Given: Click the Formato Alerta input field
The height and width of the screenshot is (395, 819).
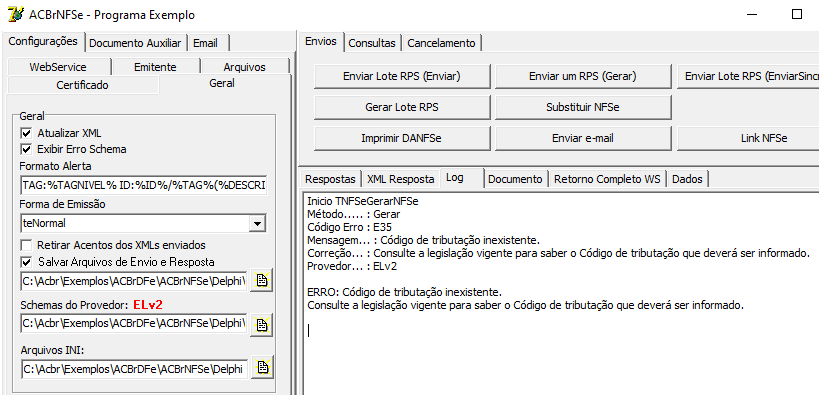Looking at the screenshot, I should point(144,185).
